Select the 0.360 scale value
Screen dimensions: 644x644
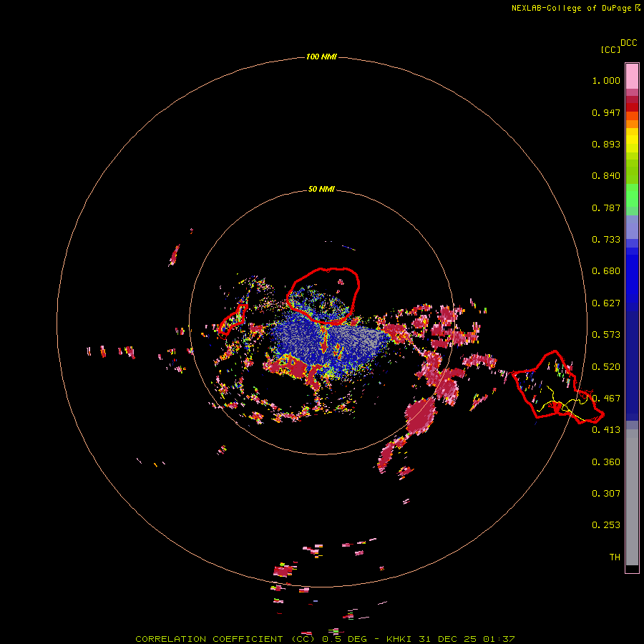[606, 462]
